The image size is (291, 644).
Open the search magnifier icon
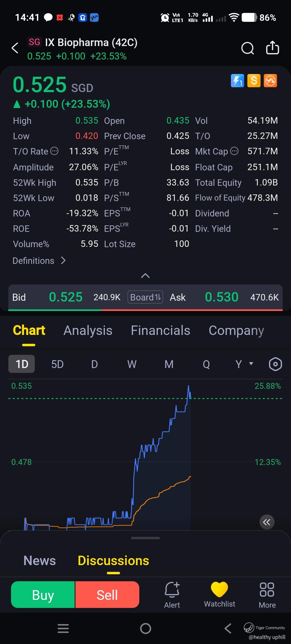click(x=247, y=48)
